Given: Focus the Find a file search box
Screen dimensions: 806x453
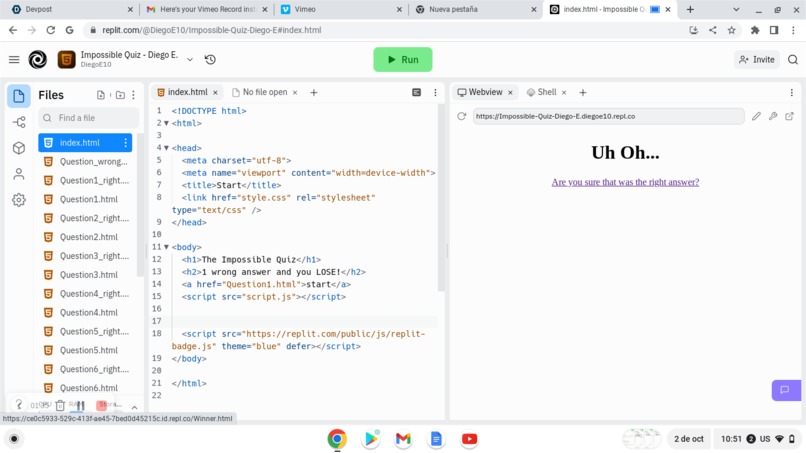Looking at the screenshot, I should point(88,118).
